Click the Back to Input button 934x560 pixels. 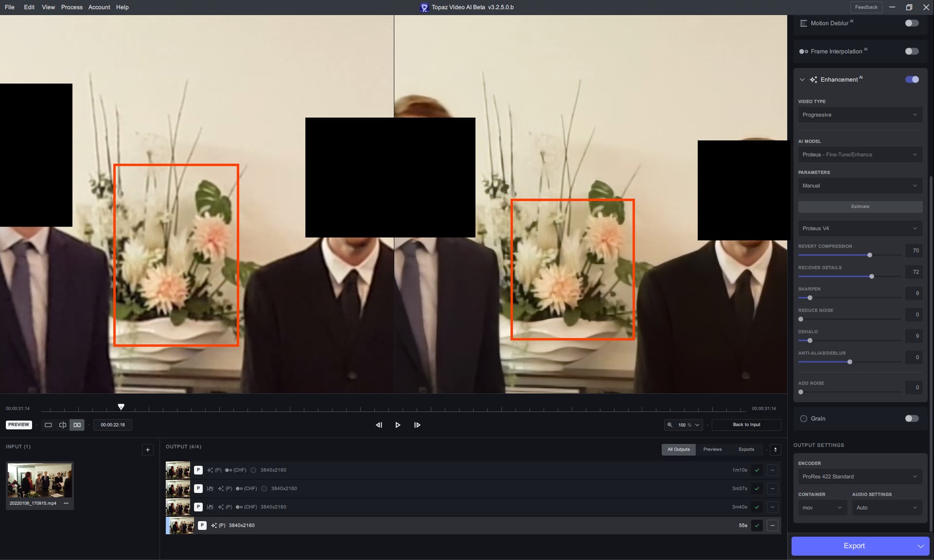(746, 425)
